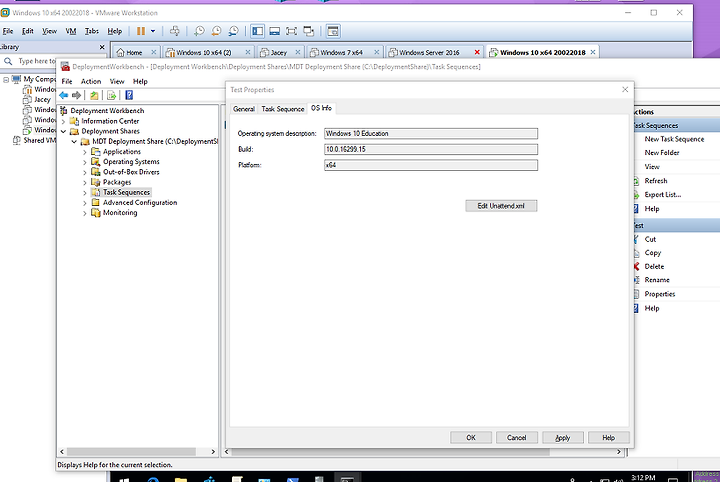Click Delete in the Actions pane
This screenshot has height=482, width=720.
654,266
